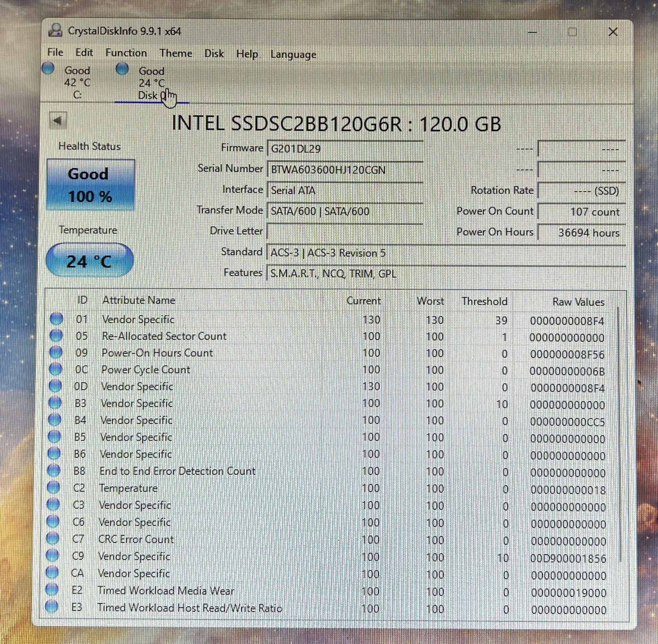Click the CrystalDiskInfo title bar app icon
This screenshot has width=658, height=644.
(x=56, y=31)
